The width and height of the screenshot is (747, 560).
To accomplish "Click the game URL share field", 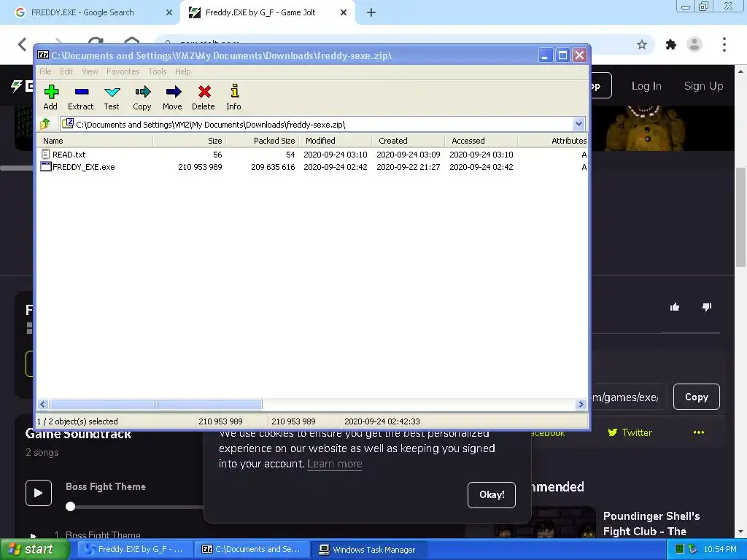I will tap(628, 397).
